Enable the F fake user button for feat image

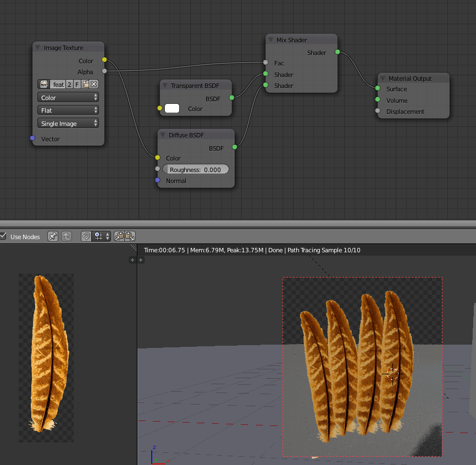[x=77, y=84]
